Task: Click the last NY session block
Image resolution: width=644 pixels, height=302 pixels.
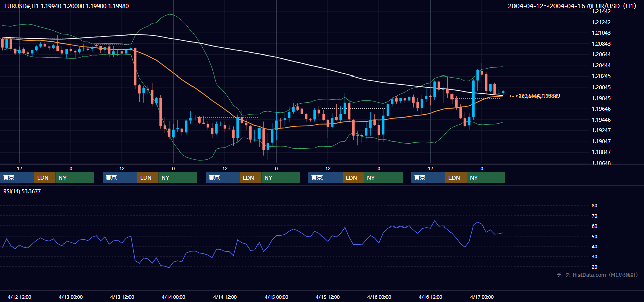Action: pos(486,178)
